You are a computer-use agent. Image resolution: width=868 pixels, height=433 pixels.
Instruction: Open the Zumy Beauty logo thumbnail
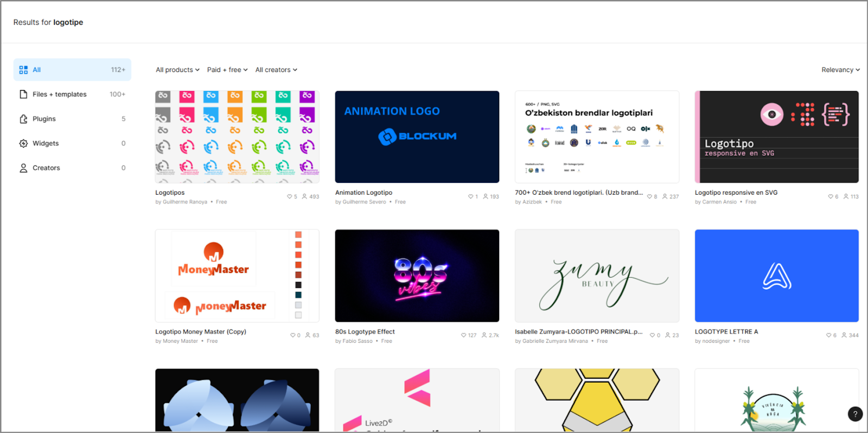click(x=597, y=276)
